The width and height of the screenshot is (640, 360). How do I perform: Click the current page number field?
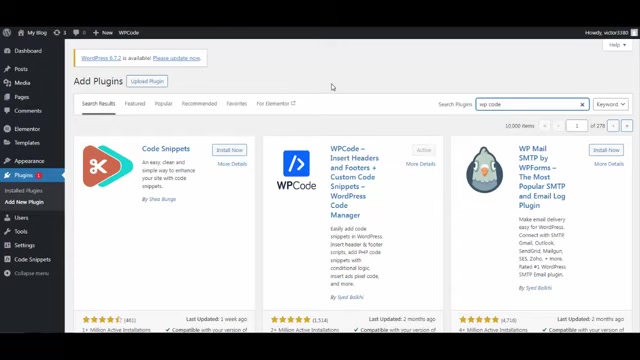(577, 126)
